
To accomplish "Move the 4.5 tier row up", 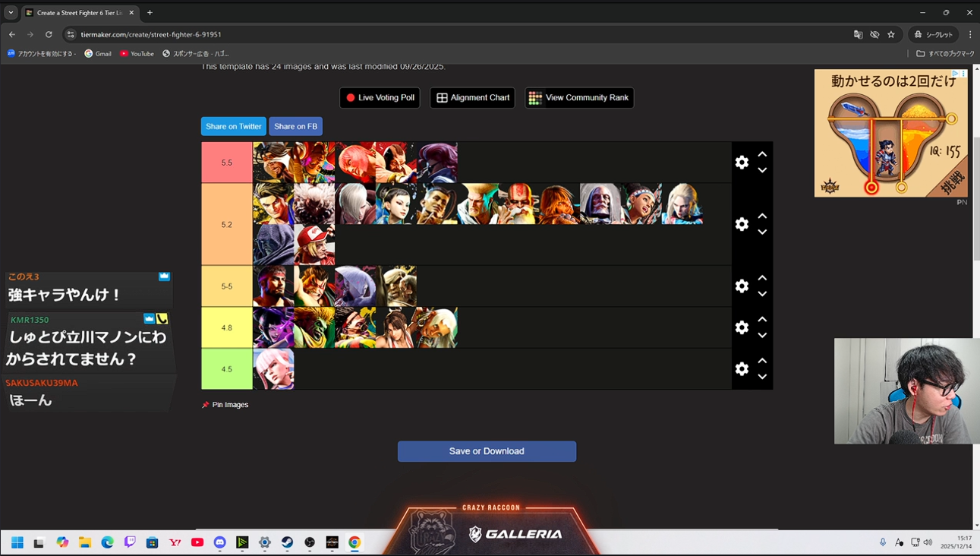I will pos(762,361).
